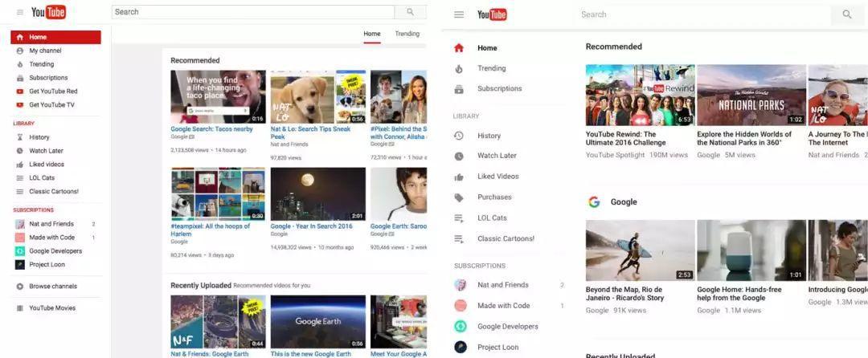The height and width of the screenshot is (358, 868).
Task: Click Trending flame icon in new sidebar
Action: coord(459,68)
